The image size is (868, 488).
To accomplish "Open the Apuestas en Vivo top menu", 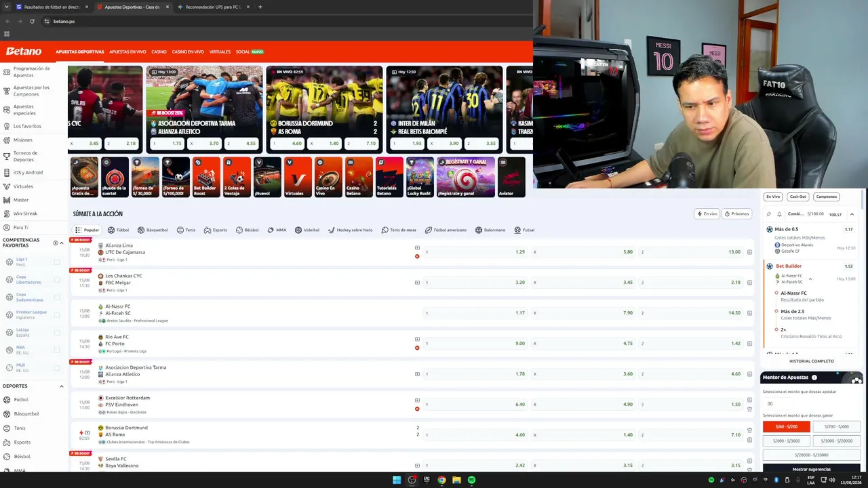I will pos(127,52).
